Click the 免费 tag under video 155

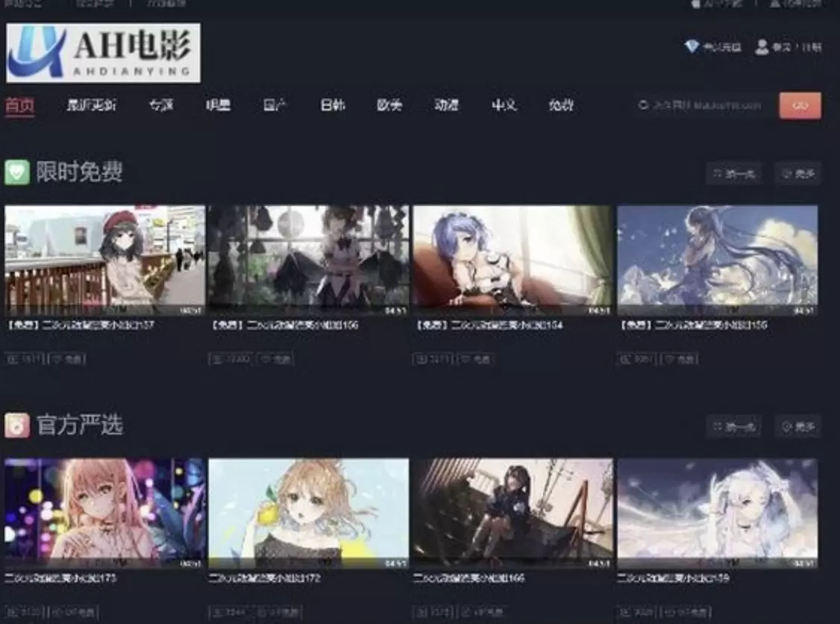[x=680, y=358]
